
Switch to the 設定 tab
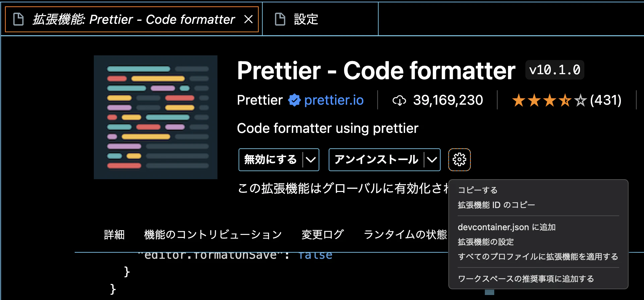[320, 19]
